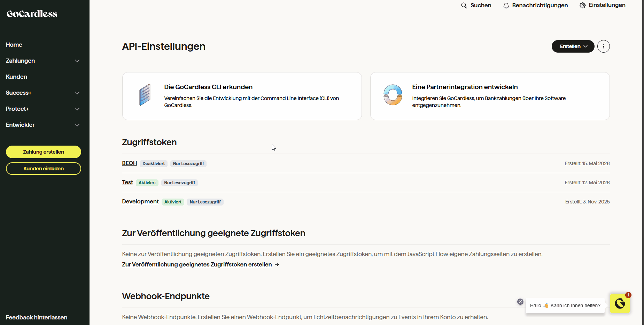Expand the Entwickler chevron
644x325 pixels.
pos(77,125)
